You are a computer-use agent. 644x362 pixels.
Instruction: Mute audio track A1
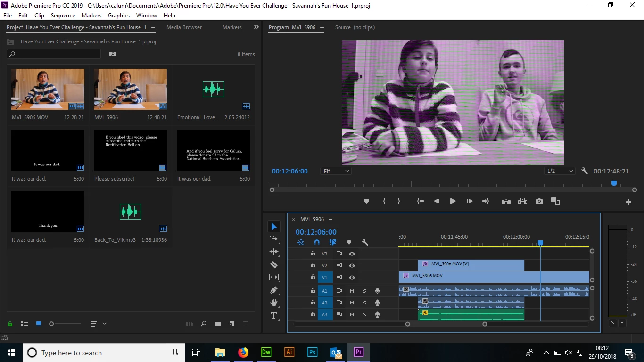tap(352, 291)
